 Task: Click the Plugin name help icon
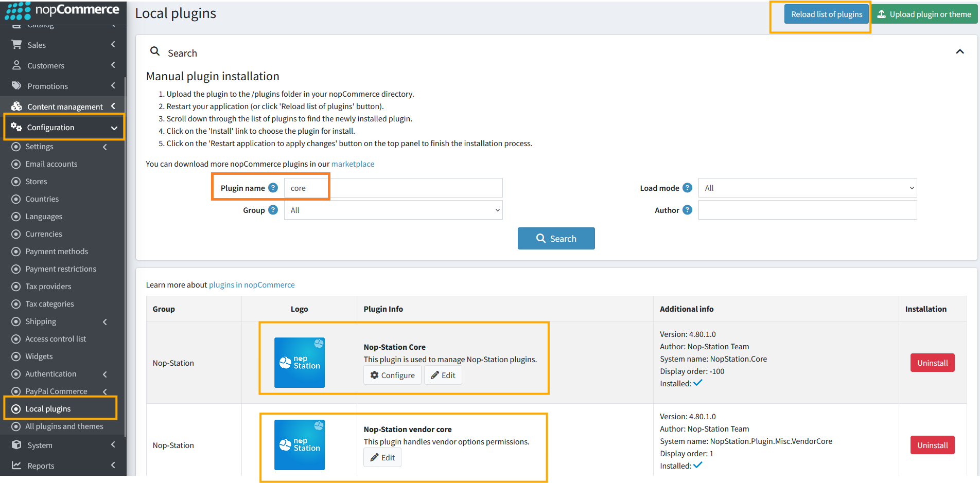(273, 188)
